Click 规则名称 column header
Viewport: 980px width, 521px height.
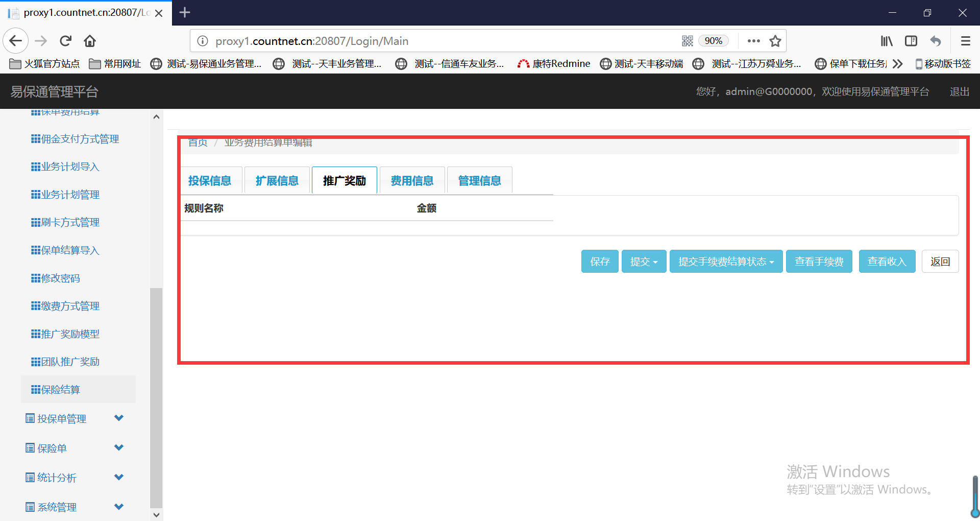(x=204, y=208)
